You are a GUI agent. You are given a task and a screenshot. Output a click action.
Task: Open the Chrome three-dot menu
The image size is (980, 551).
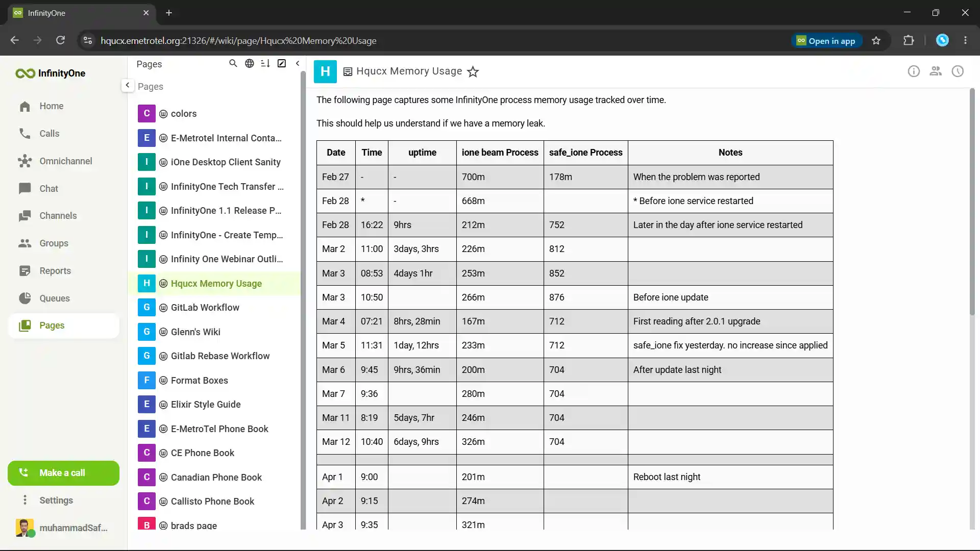click(x=965, y=40)
